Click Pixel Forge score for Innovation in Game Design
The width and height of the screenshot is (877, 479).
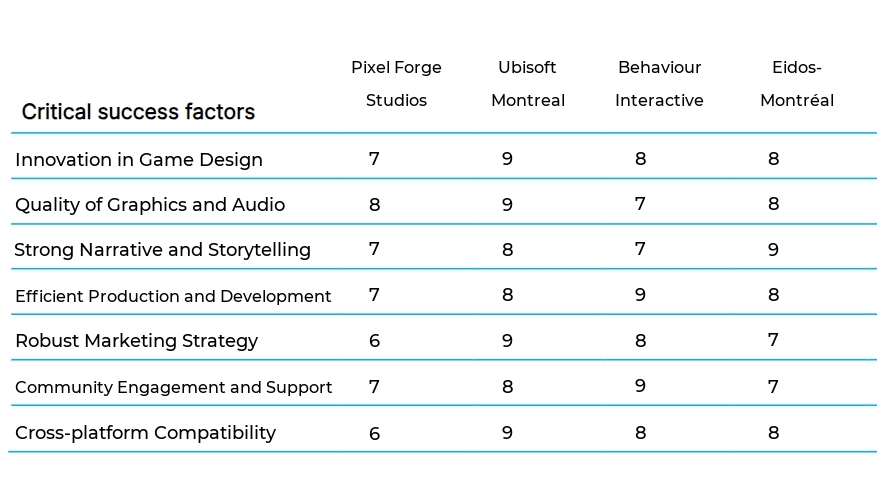click(374, 159)
